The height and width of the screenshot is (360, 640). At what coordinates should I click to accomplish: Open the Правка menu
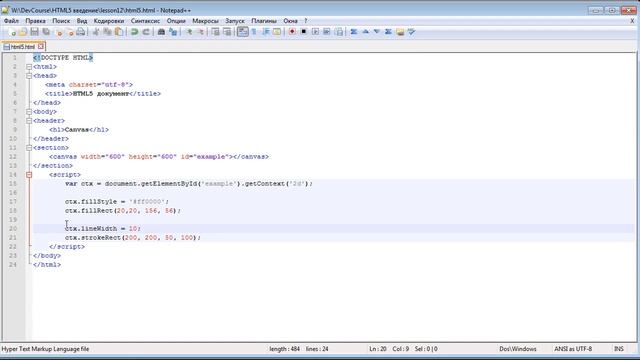coord(36,21)
